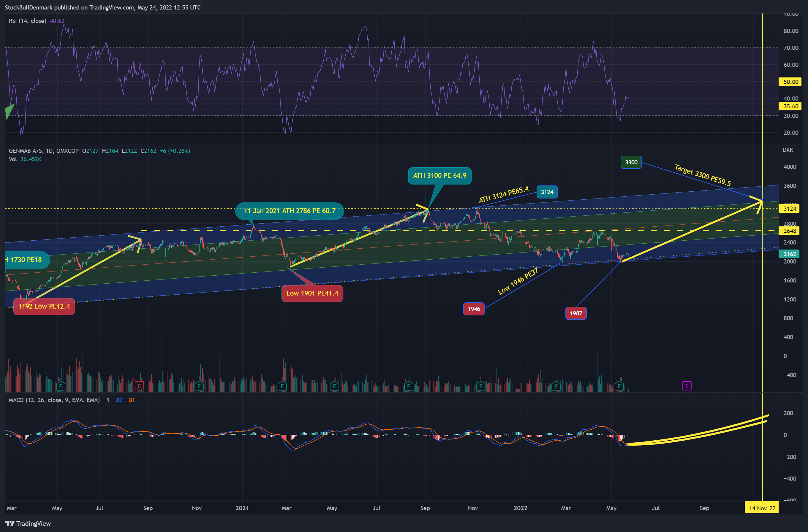808x532 pixels.
Task: Click the blue 3124 price label box
Action: coord(547,192)
